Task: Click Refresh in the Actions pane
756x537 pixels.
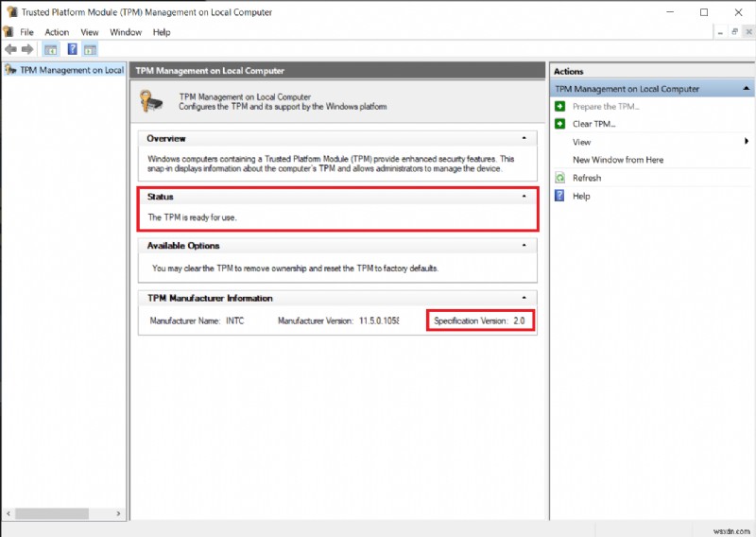Action: (x=587, y=178)
